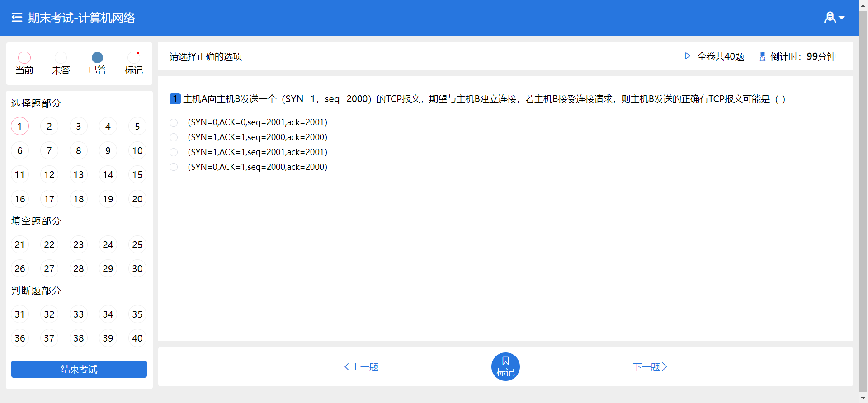Jump to question 2

(49, 126)
